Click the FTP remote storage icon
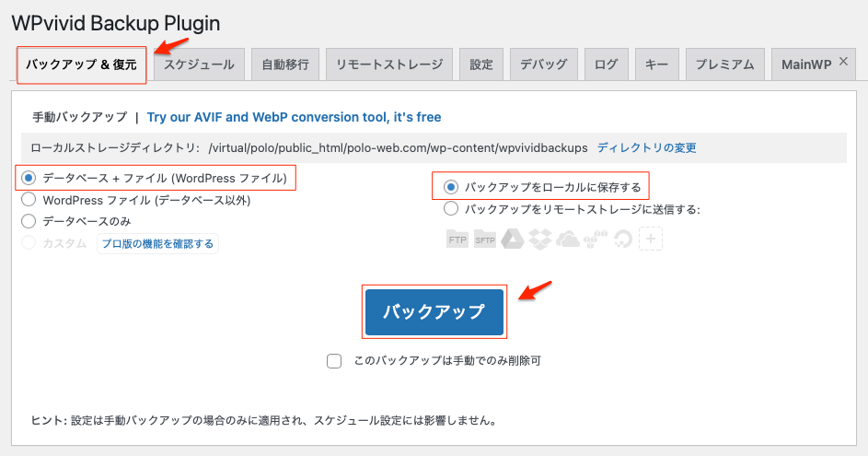 pyautogui.click(x=457, y=240)
